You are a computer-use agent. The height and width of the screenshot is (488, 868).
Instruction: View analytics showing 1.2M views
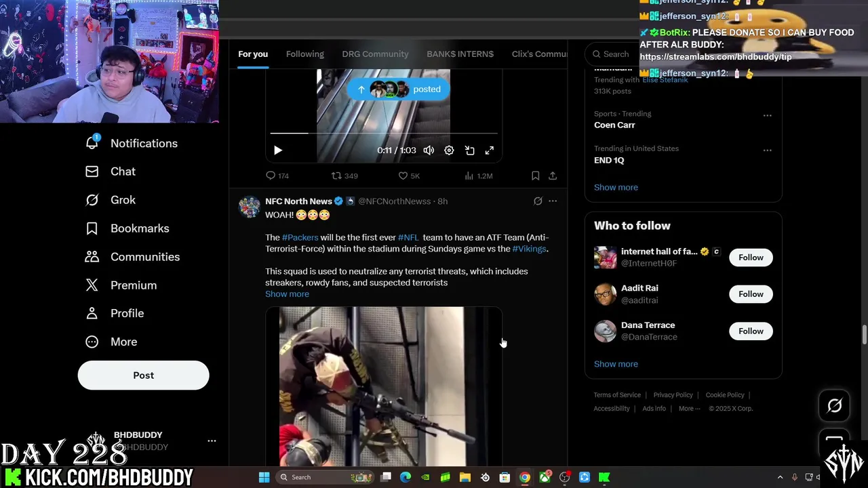pos(478,176)
